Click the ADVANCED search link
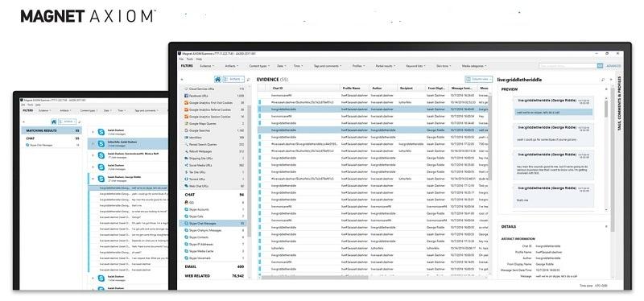Viewport: 644px width, 301px height. (613, 66)
